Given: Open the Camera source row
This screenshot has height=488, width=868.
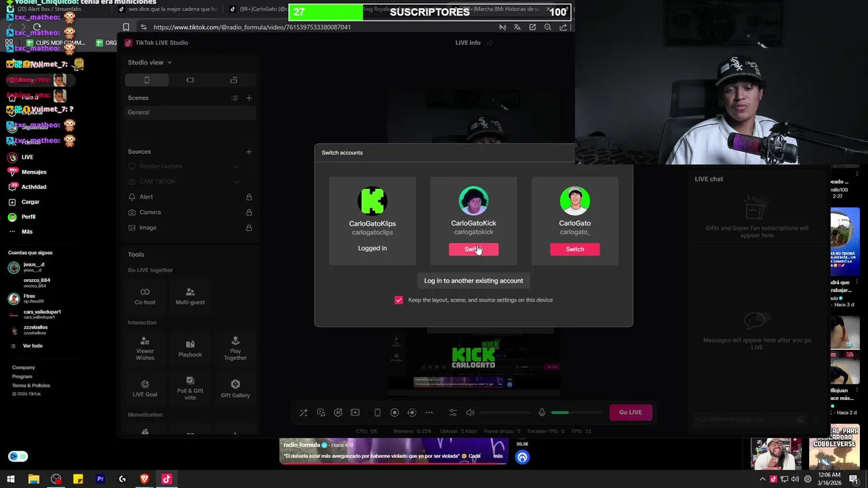Looking at the screenshot, I should coord(190,212).
